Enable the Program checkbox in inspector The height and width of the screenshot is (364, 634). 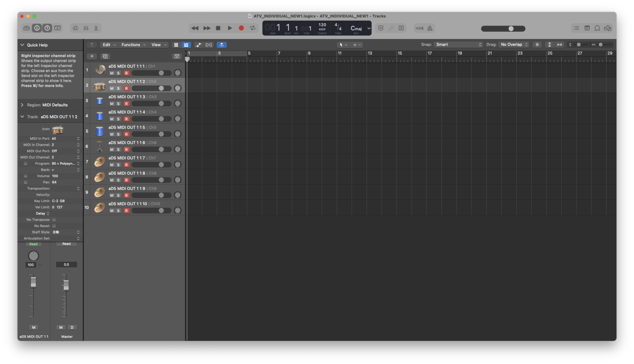tap(25, 163)
